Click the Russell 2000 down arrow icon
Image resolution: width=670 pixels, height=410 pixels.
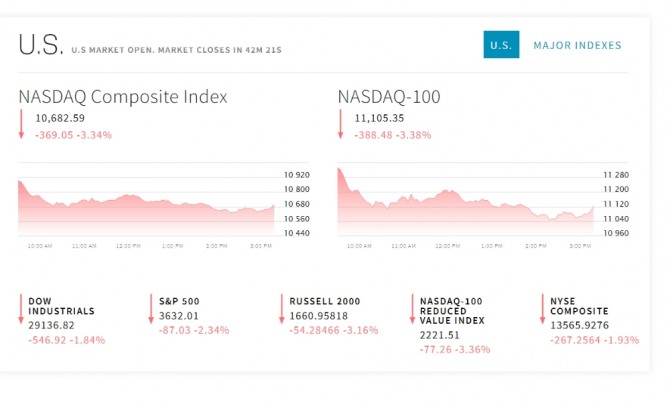(x=282, y=308)
